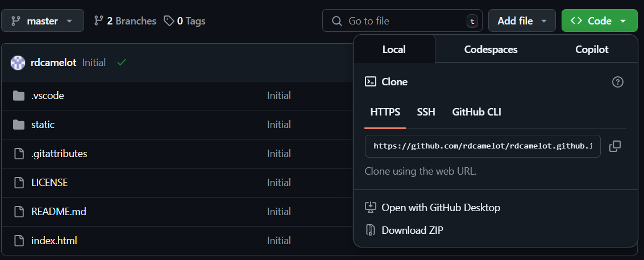
Task: Select the GitHub CLI clone option
Action: [476, 112]
